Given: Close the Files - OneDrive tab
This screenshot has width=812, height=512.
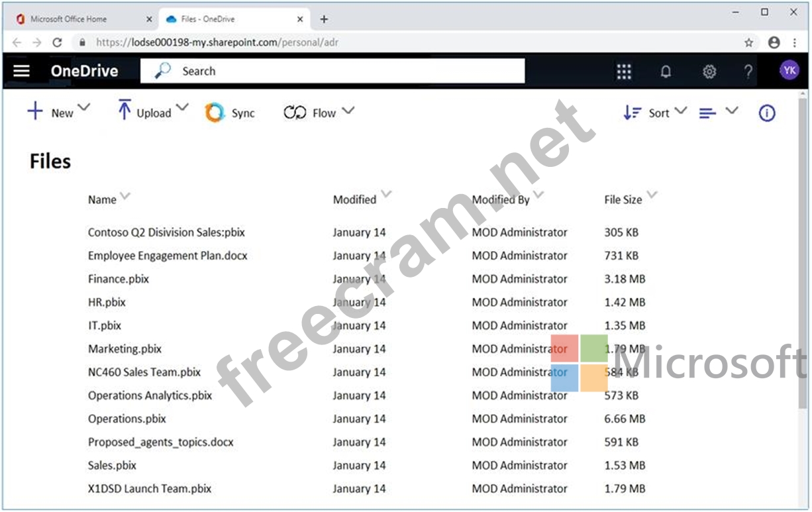Looking at the screenshot, I should click(300, 19).
